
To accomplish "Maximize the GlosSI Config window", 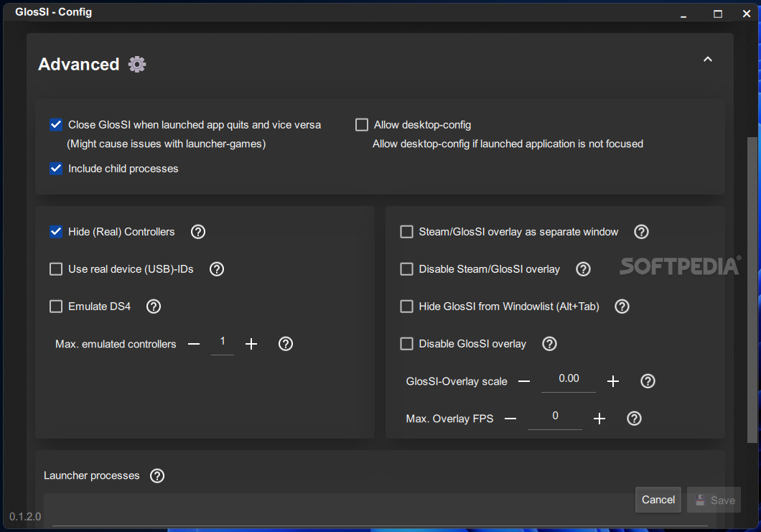I will (x=718, y=14).
